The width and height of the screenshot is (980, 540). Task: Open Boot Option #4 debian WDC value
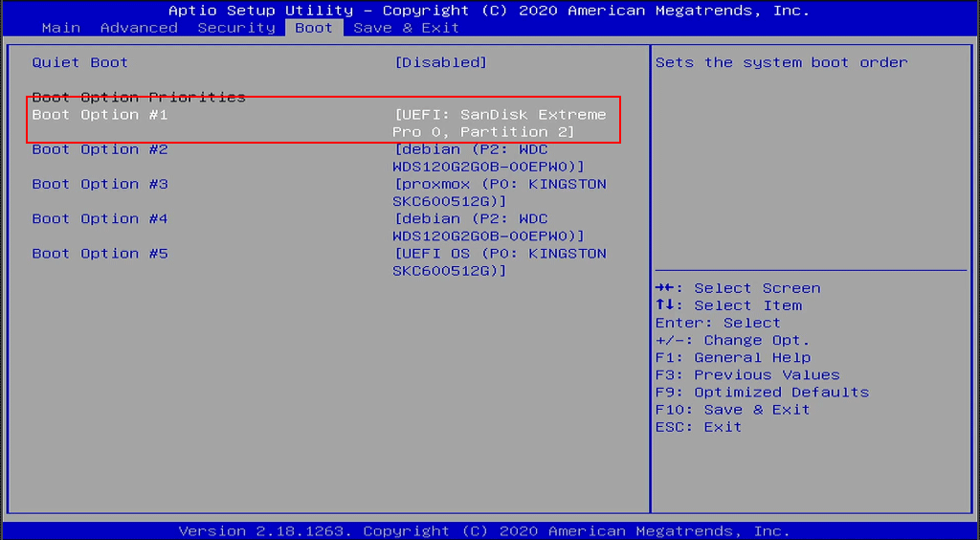click(x=489, y=228)
